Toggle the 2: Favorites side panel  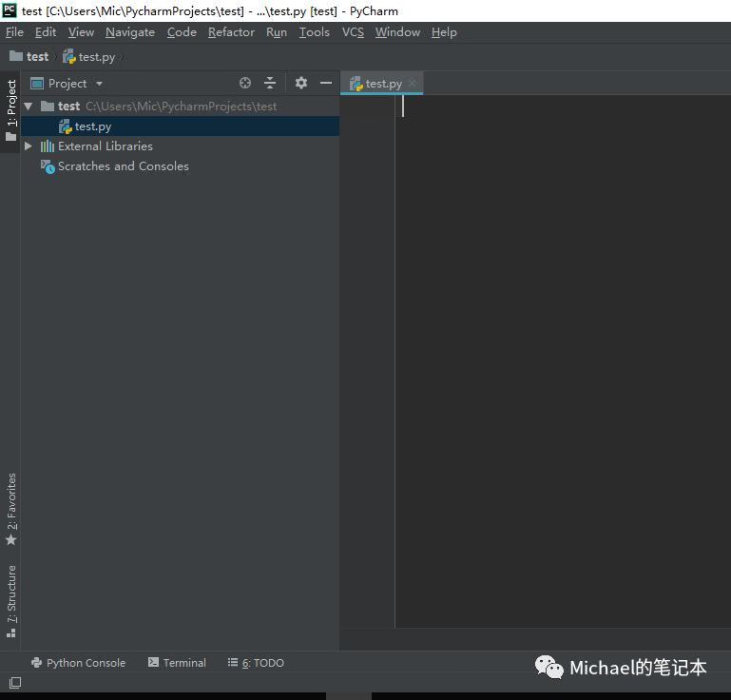11,509
